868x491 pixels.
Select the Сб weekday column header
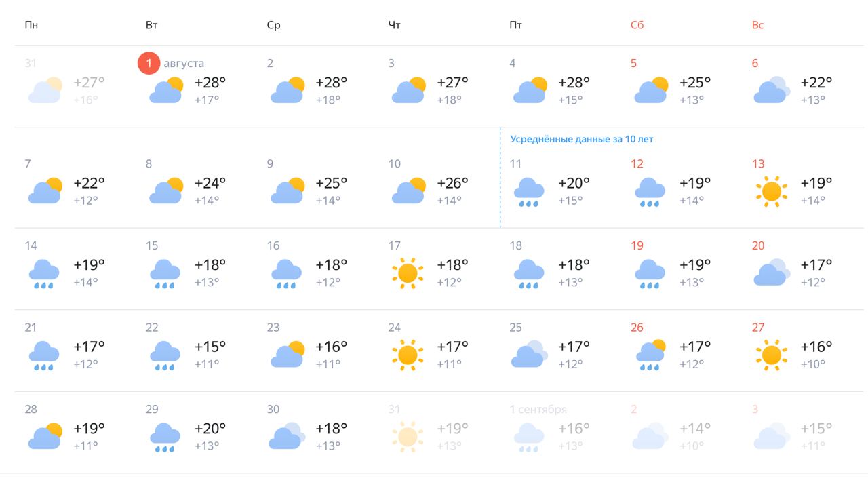[x=637, y=25]
